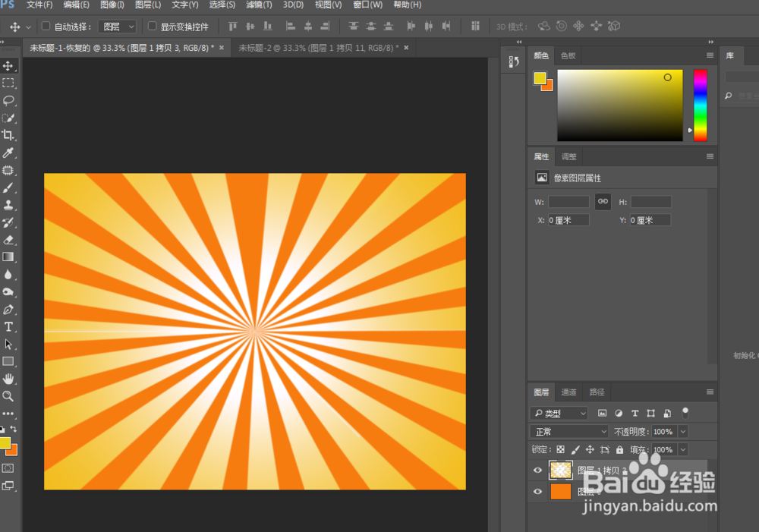Open the layers panel options menu
The height and width of the screenshot is (532, 759).
[710, 392]
